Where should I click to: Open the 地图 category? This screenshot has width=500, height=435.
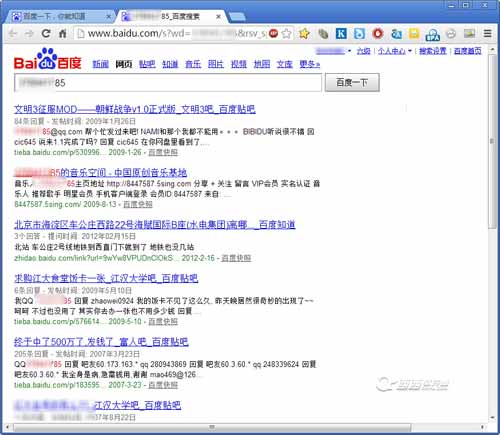[x=262, y=64]
